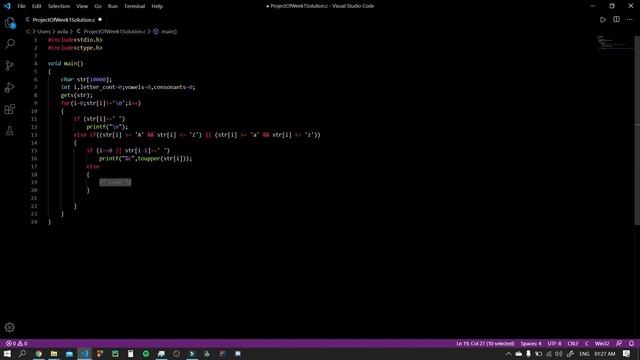The height and width of the screenshot is (360, 640).
Task: Open the notifications bell
Action: tap(631, 344)
